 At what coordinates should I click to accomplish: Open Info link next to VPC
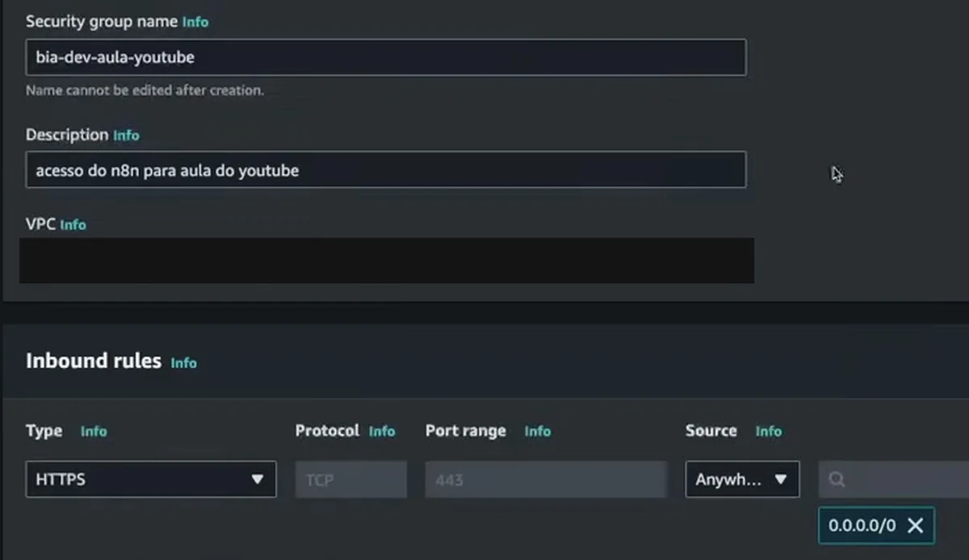[x=73, y=225]
